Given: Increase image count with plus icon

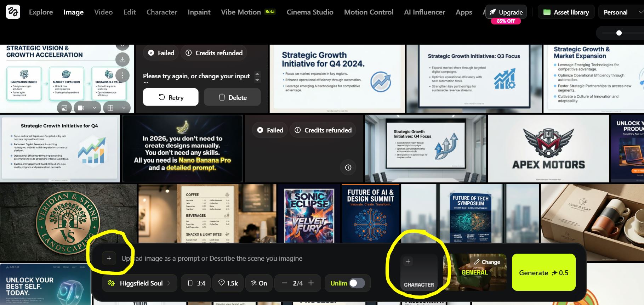Looking at the screenshot, I should coord(311,283).
